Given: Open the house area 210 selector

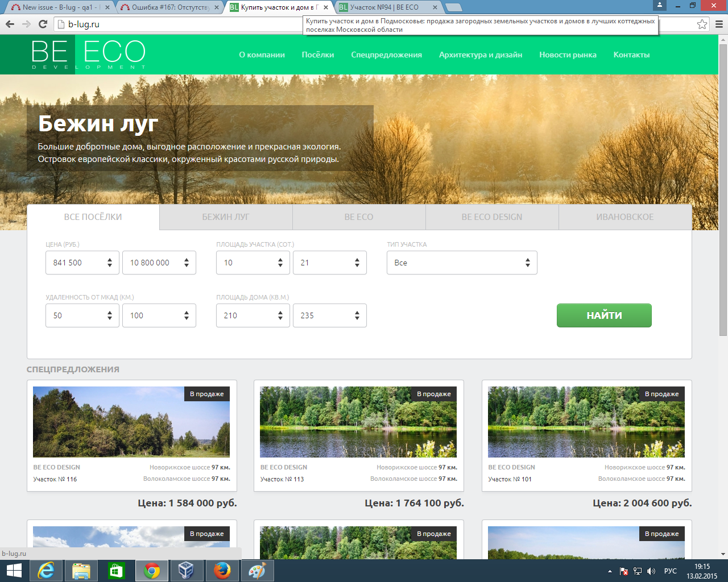Looking at the screenshot, I should click(x=253, y=315).
